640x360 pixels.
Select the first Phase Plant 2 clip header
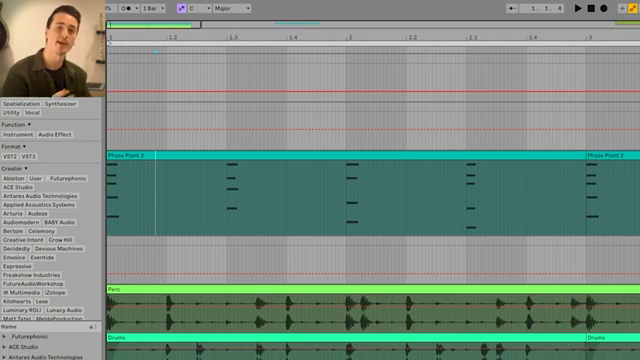click(x=346, y=156)
